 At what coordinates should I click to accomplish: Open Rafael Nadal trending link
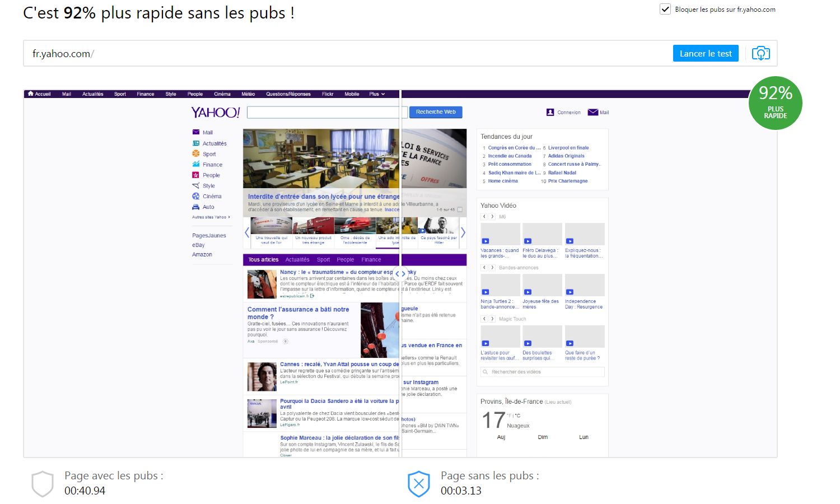[x=562, y=172]
